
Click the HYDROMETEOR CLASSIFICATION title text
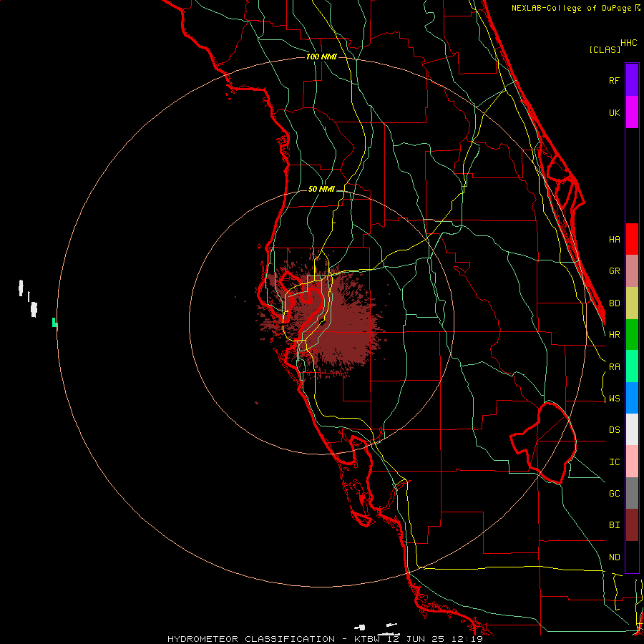click(251, 639)
